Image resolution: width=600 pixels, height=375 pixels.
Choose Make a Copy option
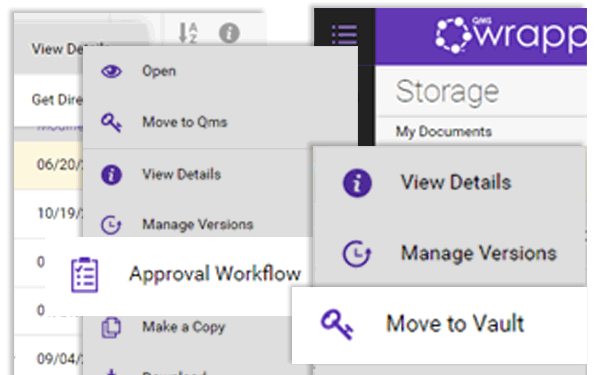click(184, 327)
